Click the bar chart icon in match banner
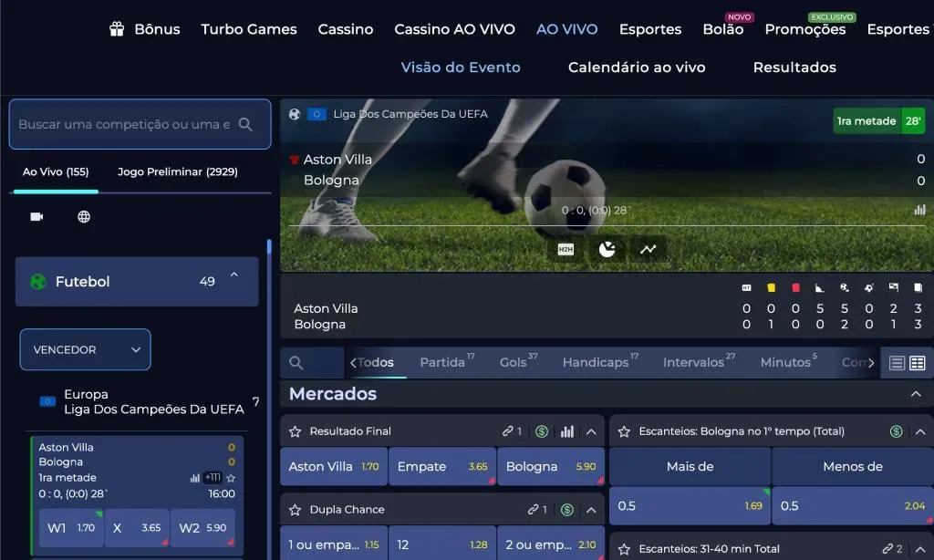This screenshot has width=934, height=560. tap(919, 210)
